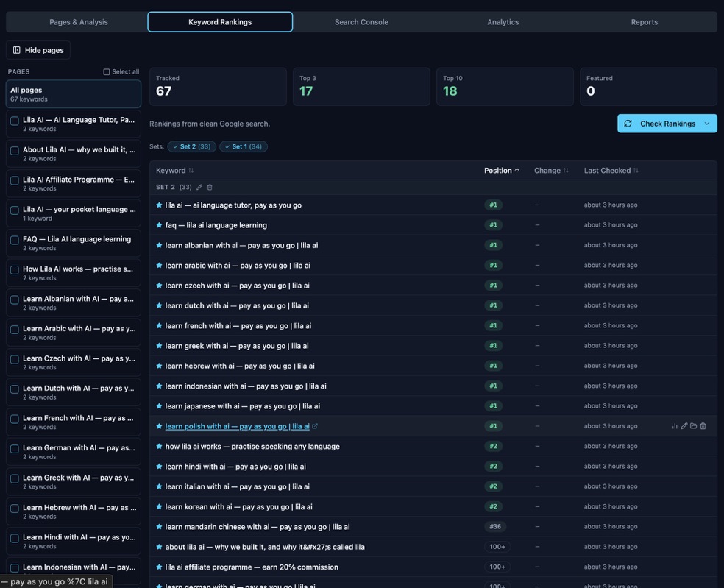Viewport: 724px width, 588px height.
Task: Click star icon for learn italian keyword
Action: [159, 486]
